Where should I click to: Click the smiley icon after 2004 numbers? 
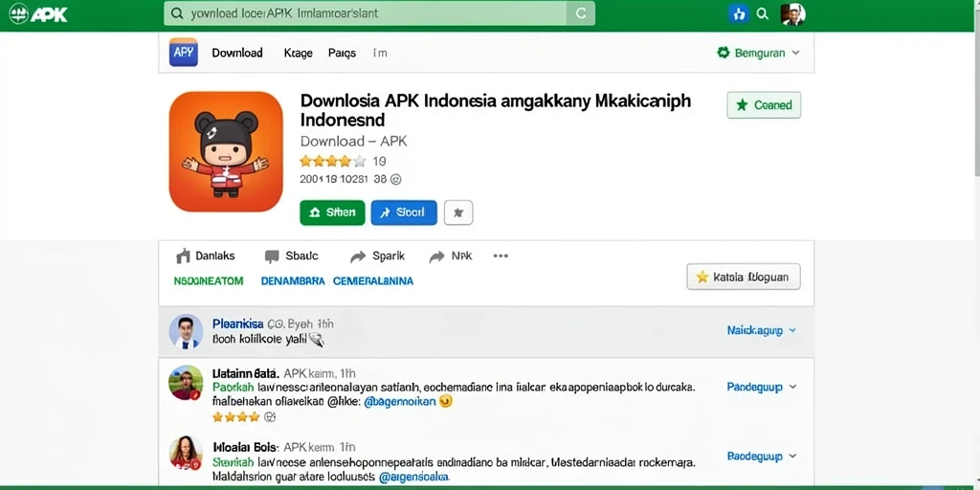pyautogui.click(x=395, y=179)
